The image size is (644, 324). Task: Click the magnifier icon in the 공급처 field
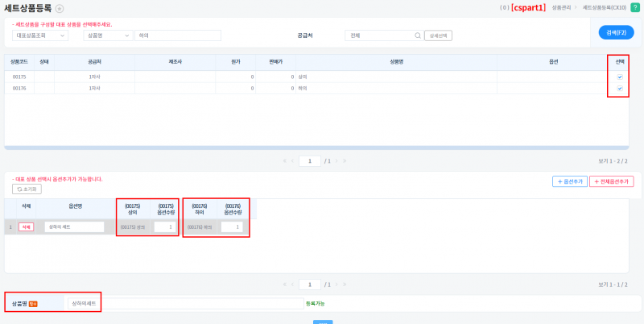pos(418,35)
